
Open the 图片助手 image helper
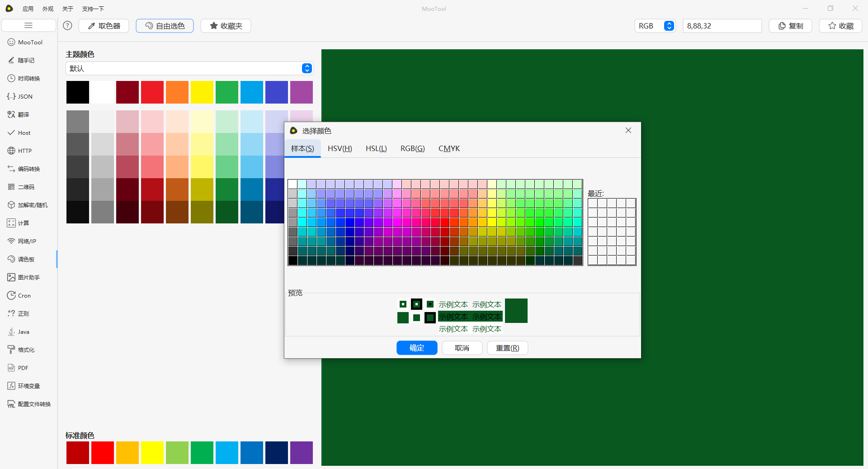pyautogui.click(x=28, y=277)
